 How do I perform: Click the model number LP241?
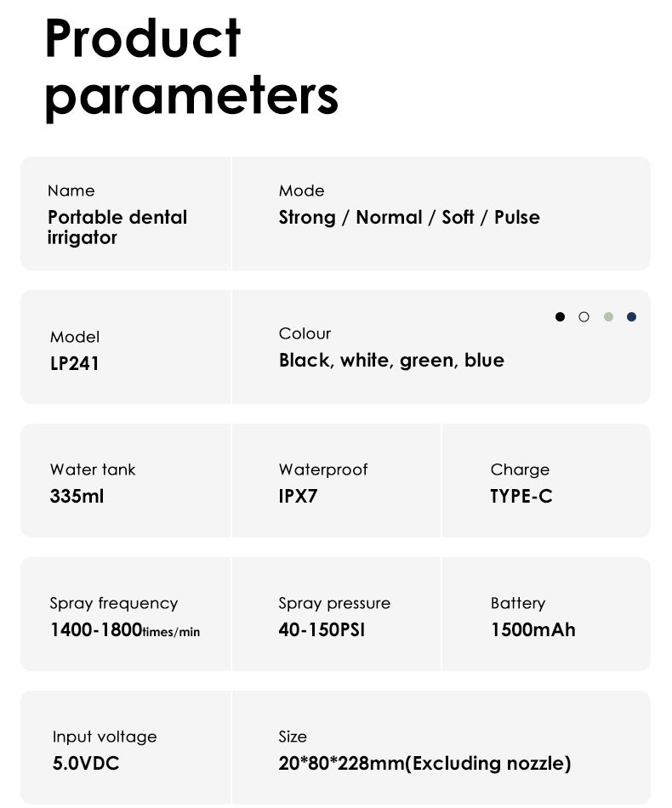(x=74, y=363)
